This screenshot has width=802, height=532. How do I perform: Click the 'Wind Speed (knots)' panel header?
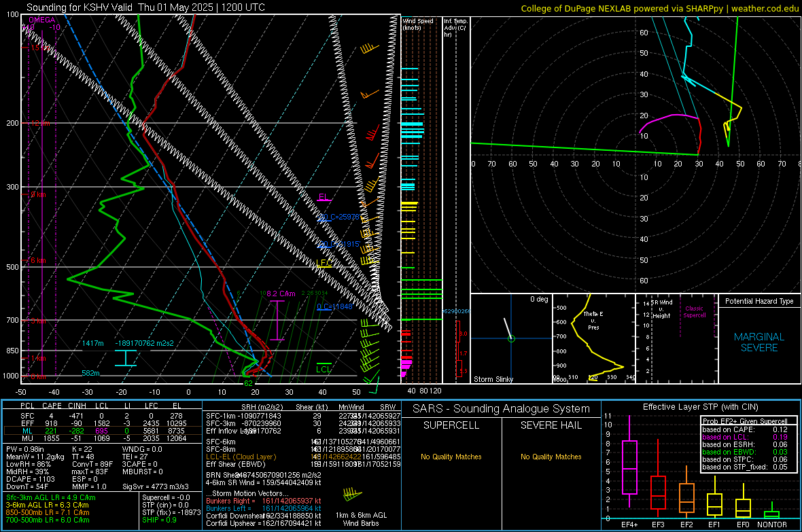[x=418, y=24]
